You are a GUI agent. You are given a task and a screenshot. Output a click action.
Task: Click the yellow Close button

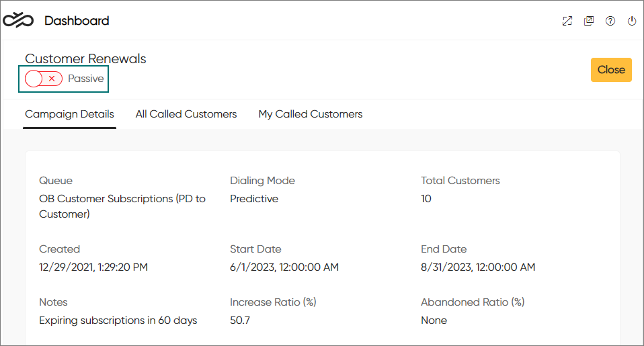pyautogui.click(x=611, y=70)
